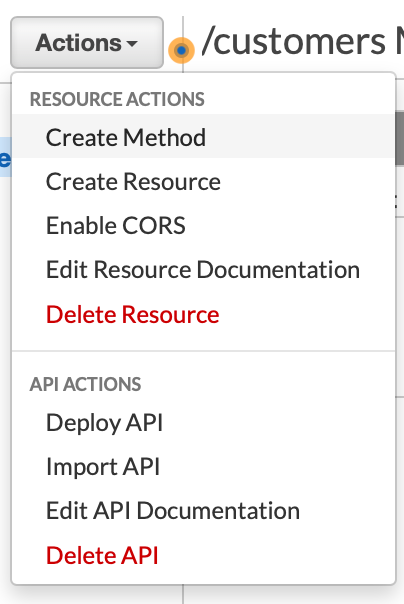The height and width of the screenshot is (604, 404).
Task: Click the API ACTIONS section header
Action: click(85, 384)
